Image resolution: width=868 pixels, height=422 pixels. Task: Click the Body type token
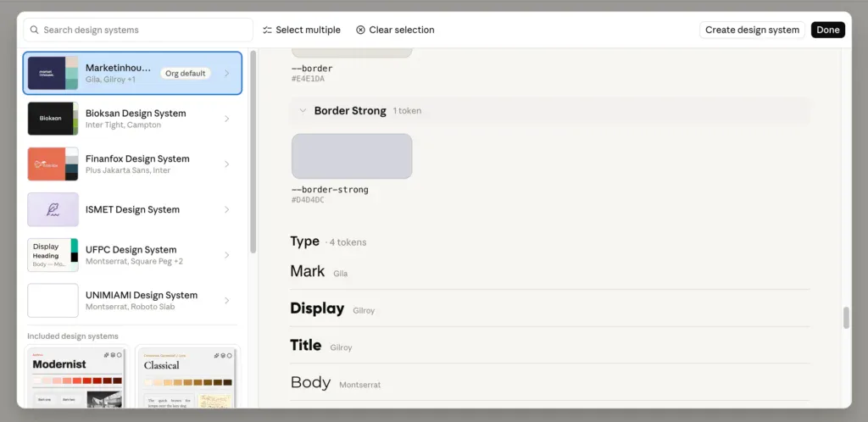[x=310, y=382]
